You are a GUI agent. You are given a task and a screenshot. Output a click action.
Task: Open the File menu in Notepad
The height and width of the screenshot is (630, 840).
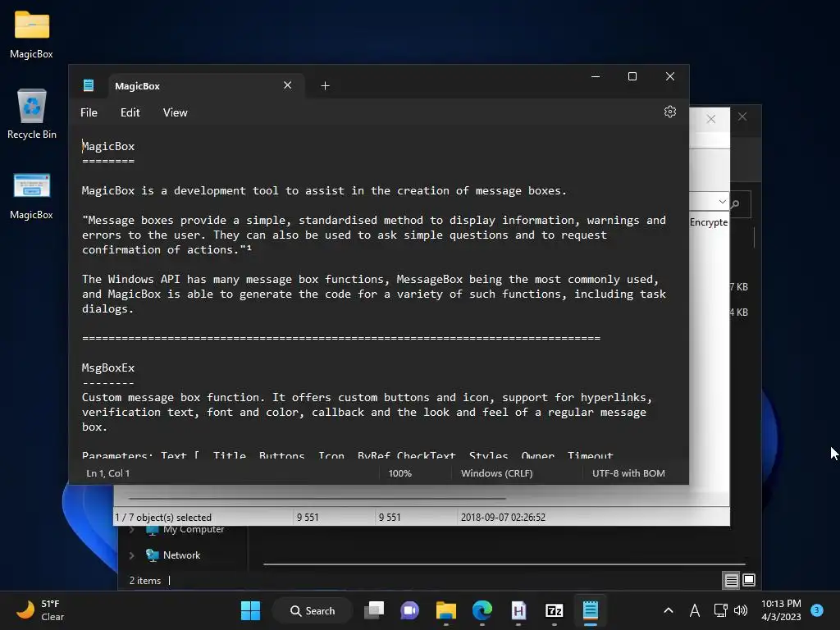[89, 112]
